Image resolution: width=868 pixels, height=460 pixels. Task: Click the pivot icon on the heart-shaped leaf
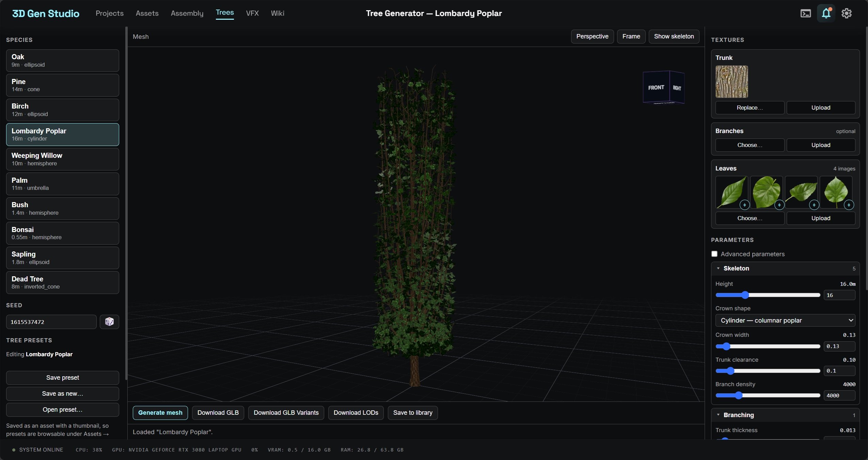click(779, 205)
